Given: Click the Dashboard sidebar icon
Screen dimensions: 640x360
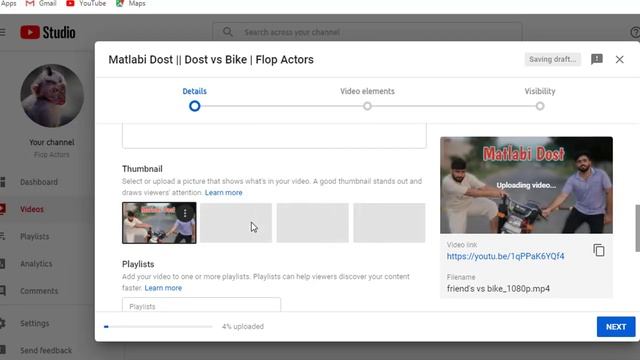Looking at the screenshot, I should coord(2,182).
